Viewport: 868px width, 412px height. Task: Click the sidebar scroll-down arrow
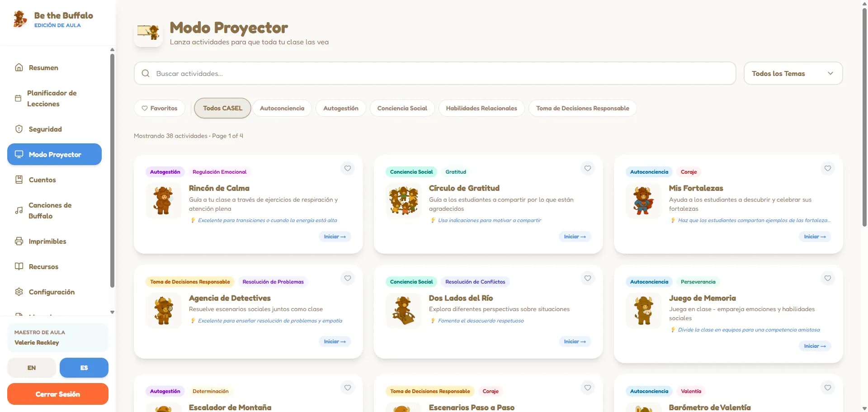(112, 312)
